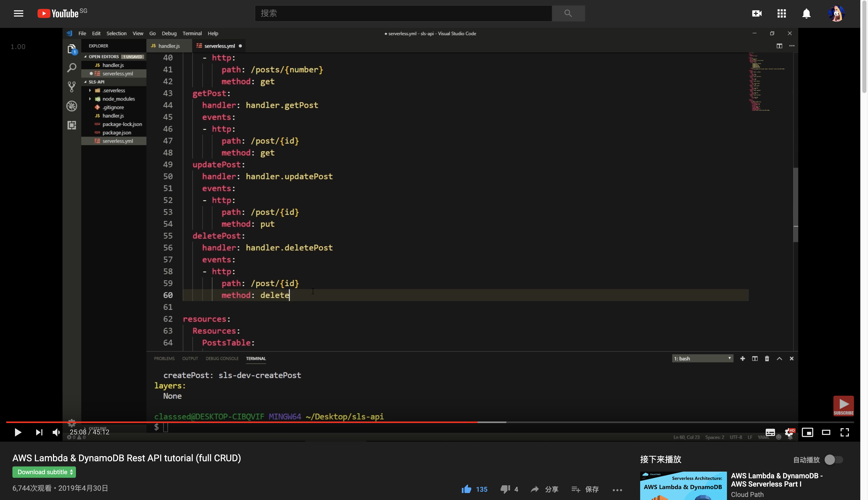The image size is (868, 500).
Task: Toggle the autoplay switch
Action: 834,459
